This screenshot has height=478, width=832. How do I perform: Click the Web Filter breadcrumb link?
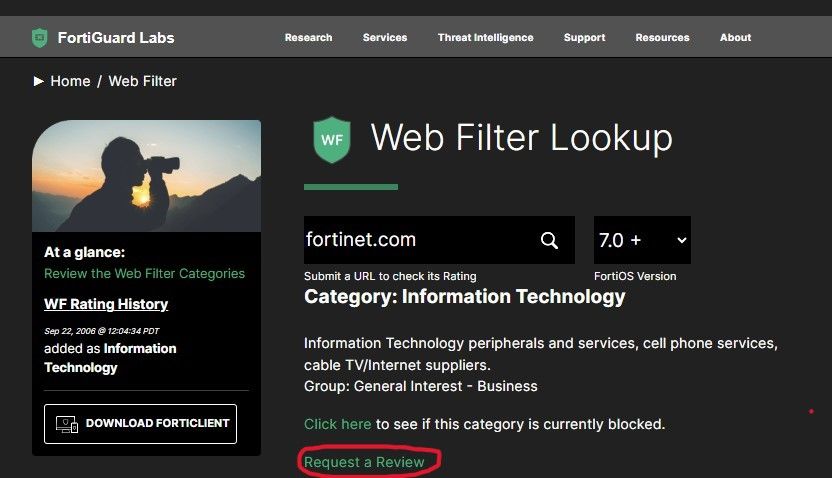(142, 81)
